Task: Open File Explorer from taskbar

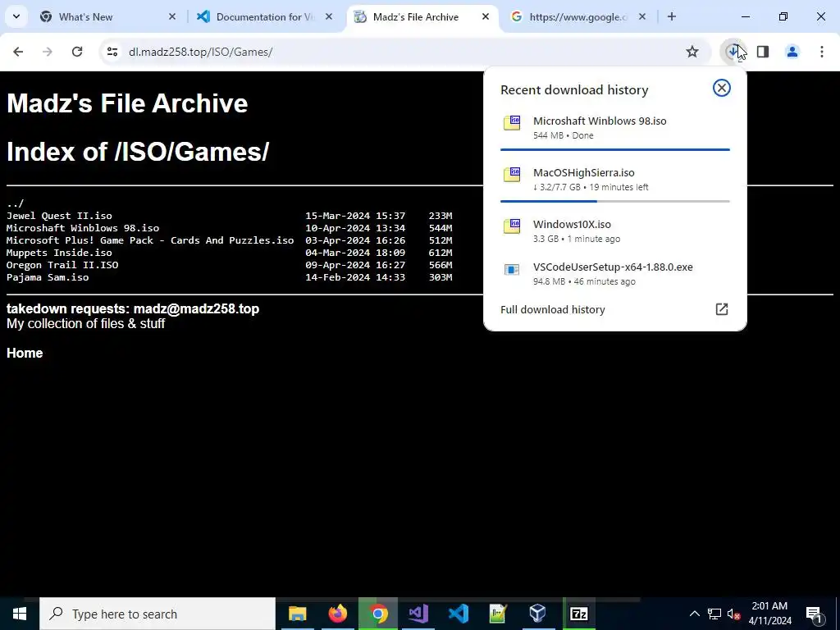Action: [297, 614]
